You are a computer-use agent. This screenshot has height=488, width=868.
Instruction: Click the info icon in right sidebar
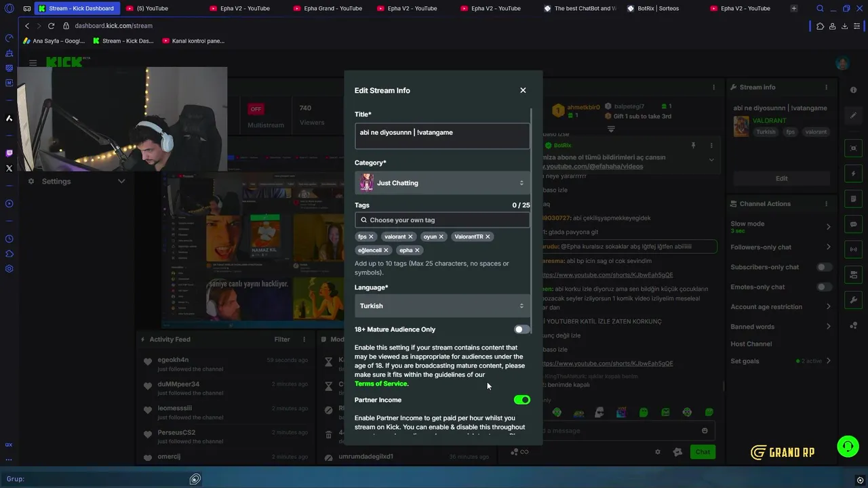tap(853, 90)
